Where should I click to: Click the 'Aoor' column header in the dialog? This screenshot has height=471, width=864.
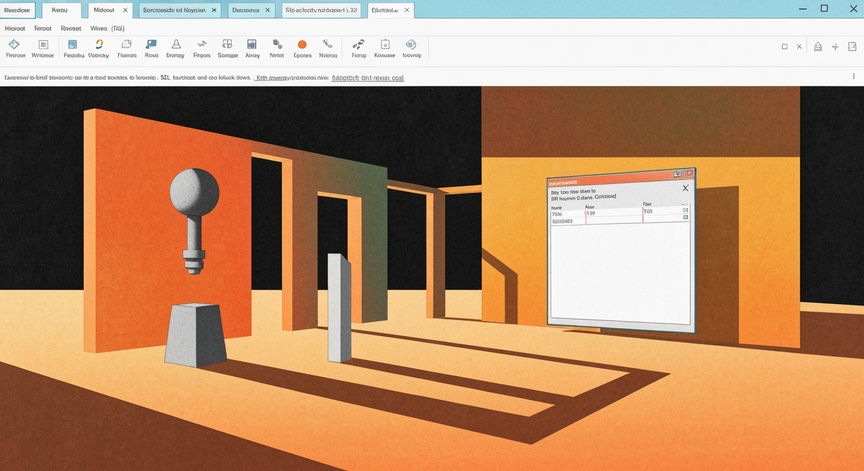589,207
